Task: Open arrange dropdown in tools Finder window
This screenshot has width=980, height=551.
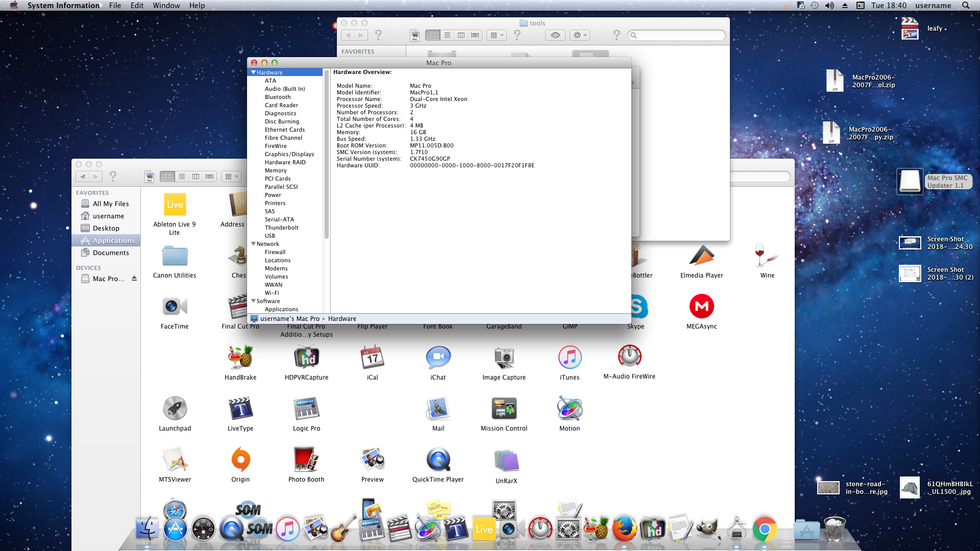Action: coord(496,35)
